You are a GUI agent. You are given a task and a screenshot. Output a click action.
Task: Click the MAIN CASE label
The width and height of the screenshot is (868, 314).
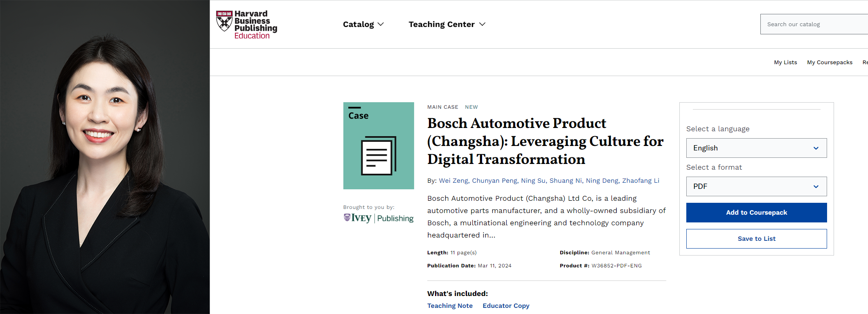442,107
